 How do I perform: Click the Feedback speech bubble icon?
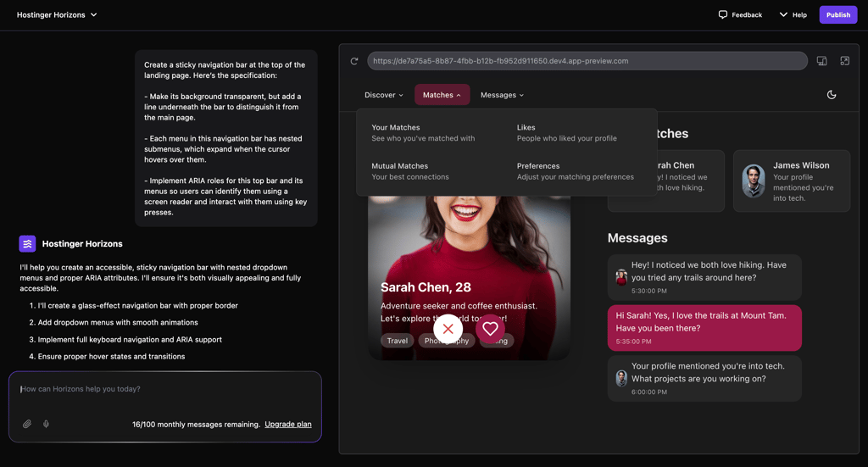tap(722, 14)
